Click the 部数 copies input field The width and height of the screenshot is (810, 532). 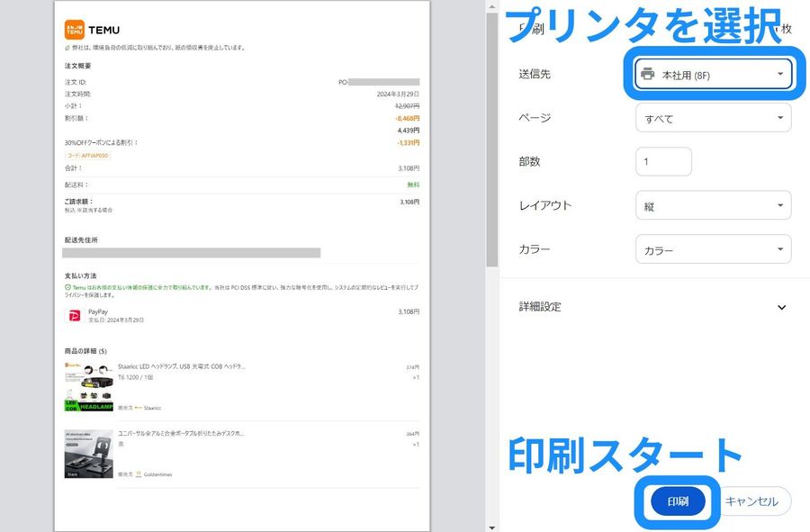pos(664,162)
